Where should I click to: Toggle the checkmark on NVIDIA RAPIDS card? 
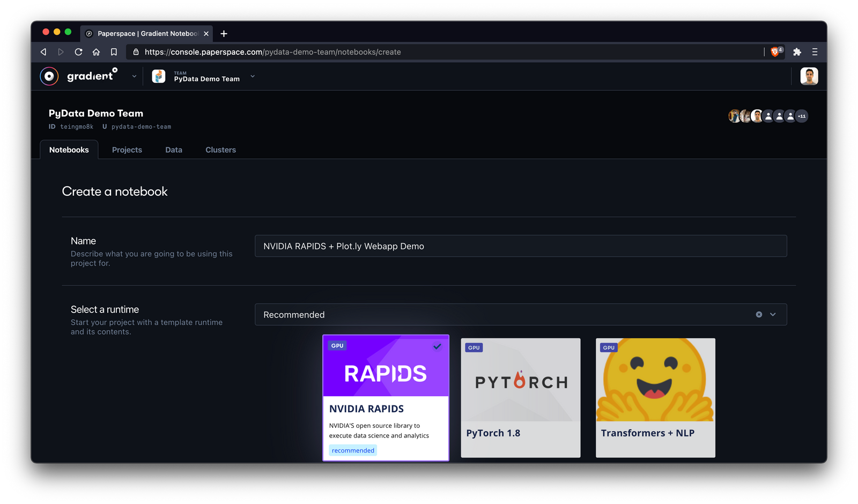pyautogui.click(x=437, y=347)
